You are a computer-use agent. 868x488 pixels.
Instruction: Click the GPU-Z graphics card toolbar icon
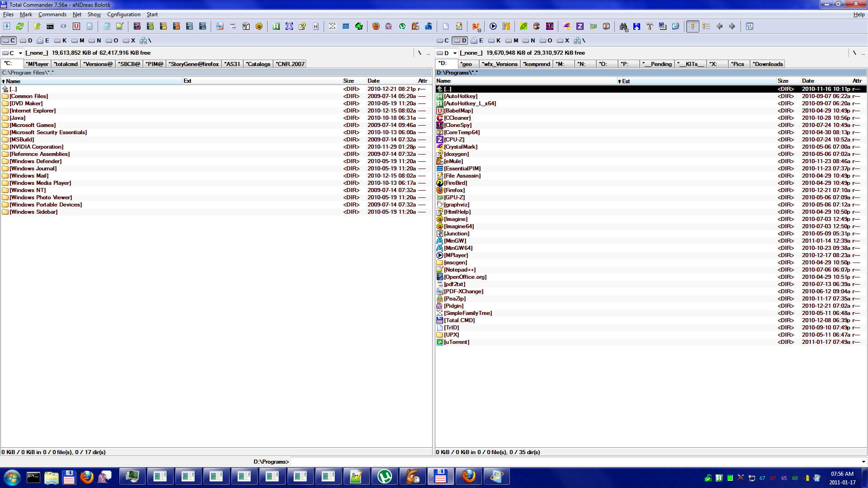click(593, 26)
